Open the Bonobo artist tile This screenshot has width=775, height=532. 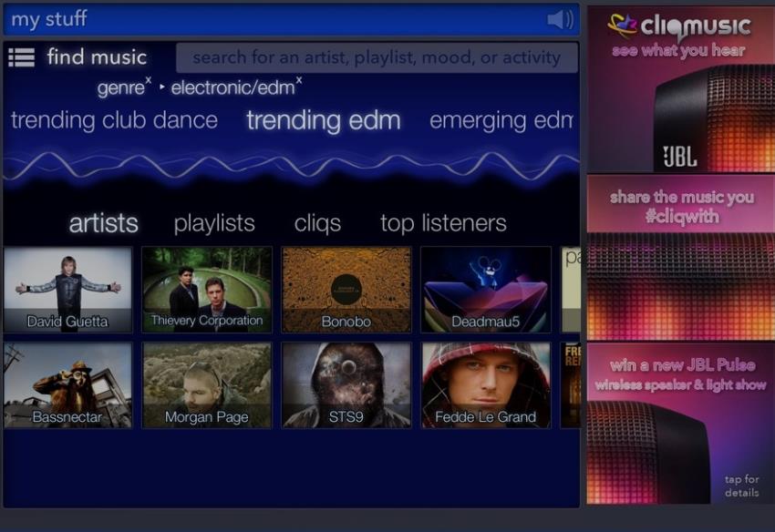(346, 290)
